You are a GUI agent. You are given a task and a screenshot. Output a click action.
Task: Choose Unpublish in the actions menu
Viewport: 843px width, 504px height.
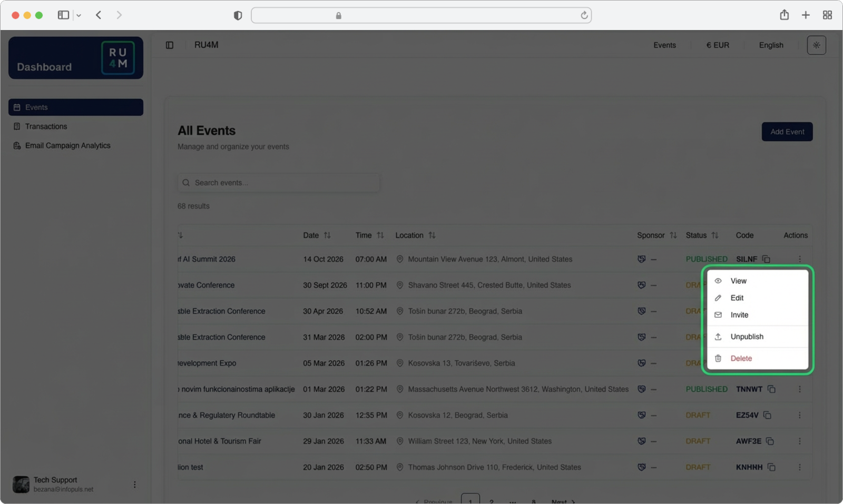click(x=747, y=337)
